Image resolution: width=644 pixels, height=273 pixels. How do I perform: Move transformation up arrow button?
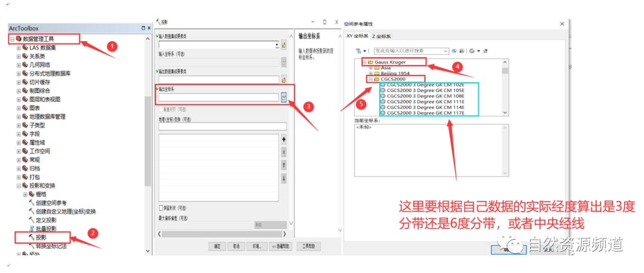tap(284, 166)
